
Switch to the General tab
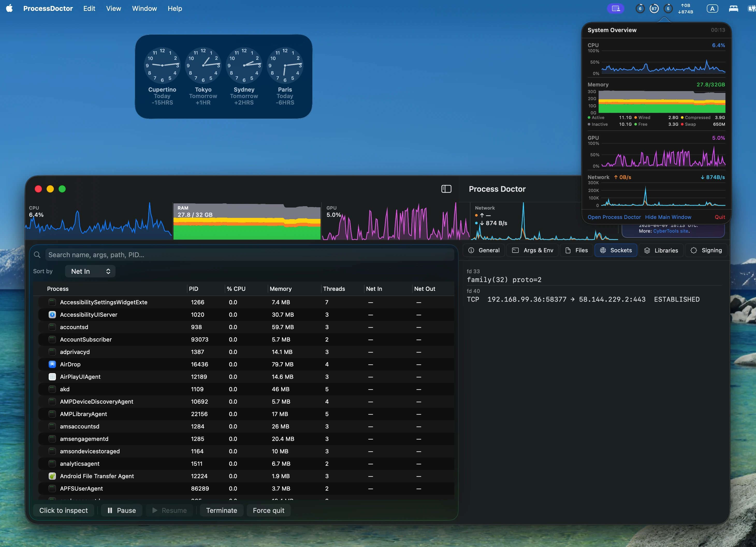[484, 250]
